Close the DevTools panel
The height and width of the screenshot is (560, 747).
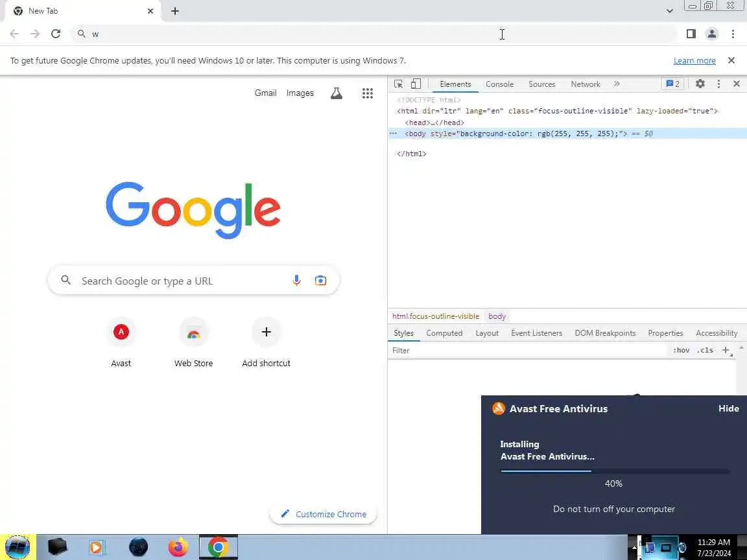coord(737,84)
